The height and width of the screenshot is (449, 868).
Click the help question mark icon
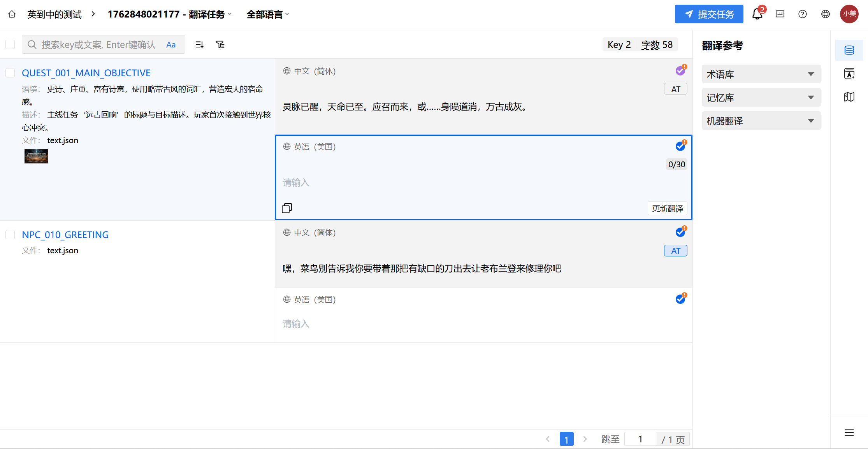click(802, 14)
